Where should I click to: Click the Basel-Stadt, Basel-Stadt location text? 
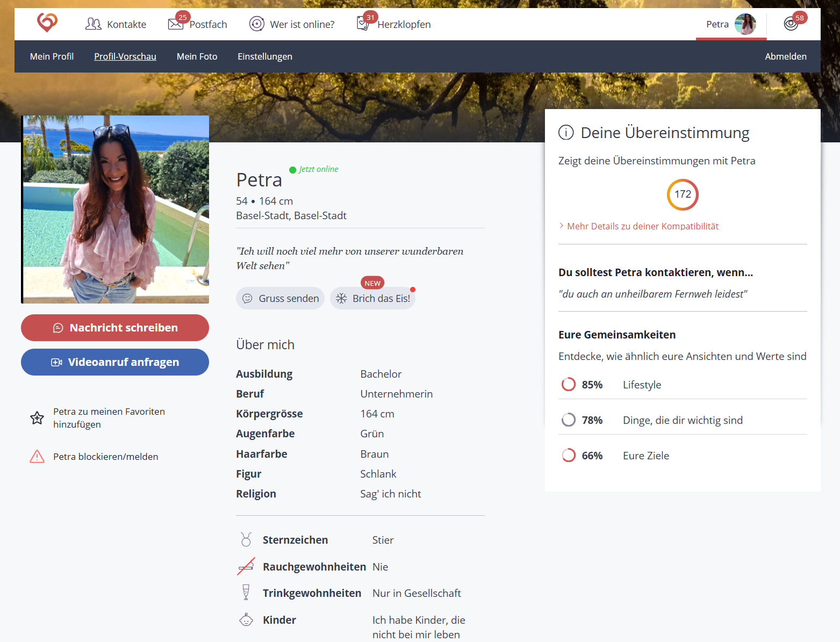click(291, 215)
